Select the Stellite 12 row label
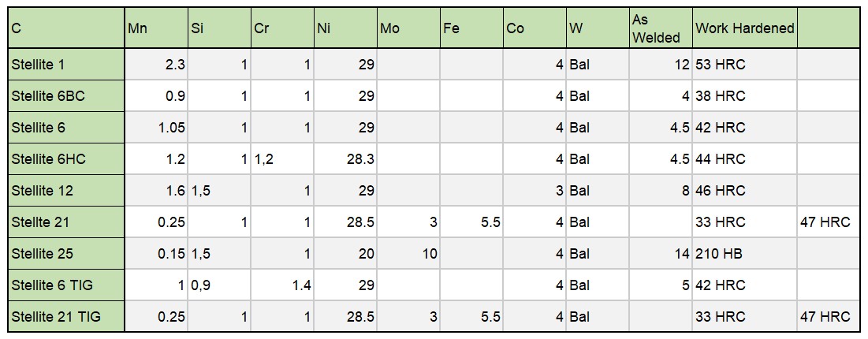The width and height of the screenshot is (868, 339). tap(66, 191)
